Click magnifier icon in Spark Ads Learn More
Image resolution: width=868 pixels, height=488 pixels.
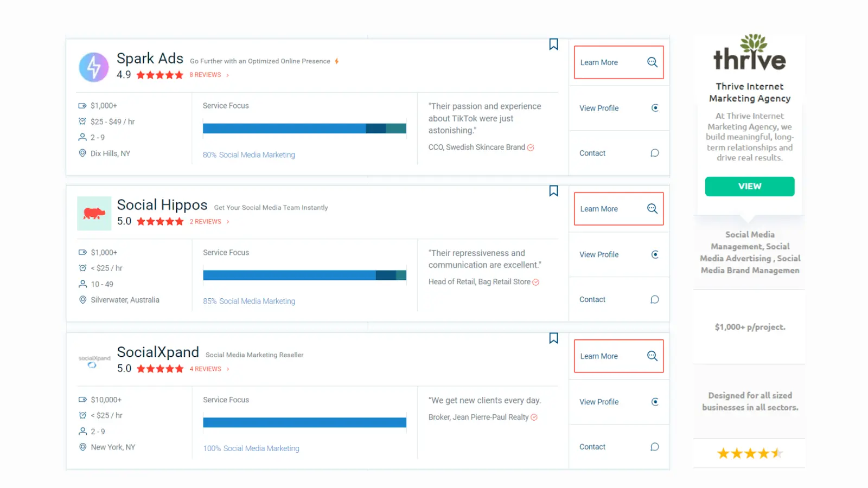coord(652,62)
